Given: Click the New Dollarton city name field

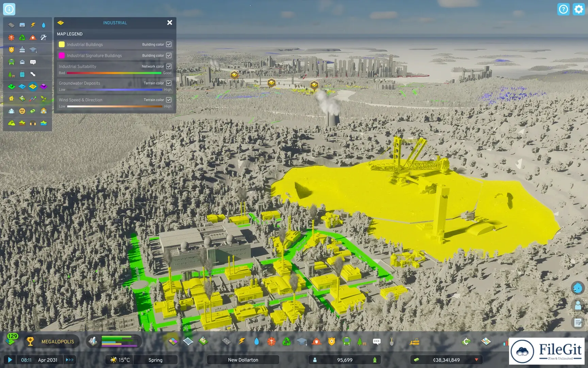Looking at the screenshot, I should [243, 359].
